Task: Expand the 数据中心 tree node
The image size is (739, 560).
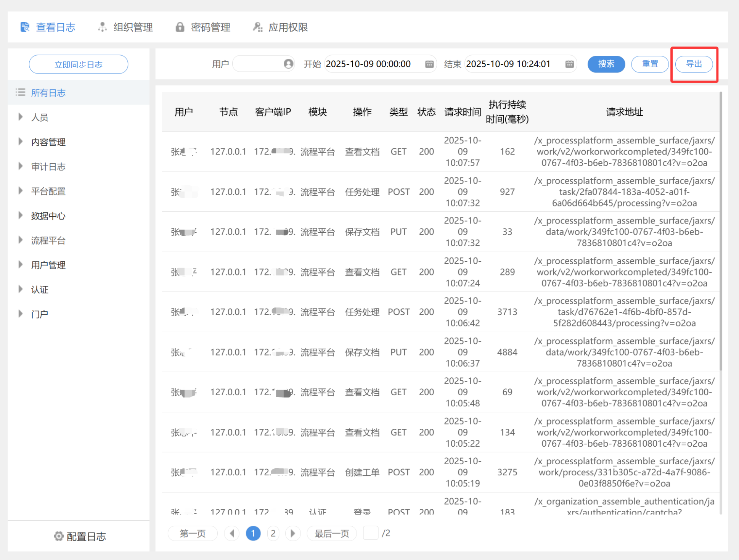Action: [x=21, y=216]
